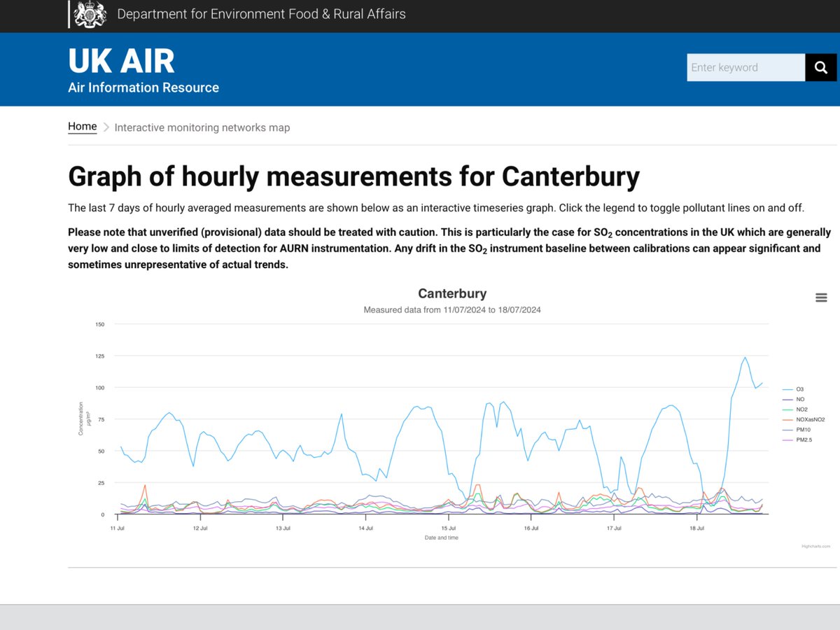Click the 'Measured data from 11/07/2024' subtitle
Viewport: 840px width, 630px height.
click(x=452, y=309)
